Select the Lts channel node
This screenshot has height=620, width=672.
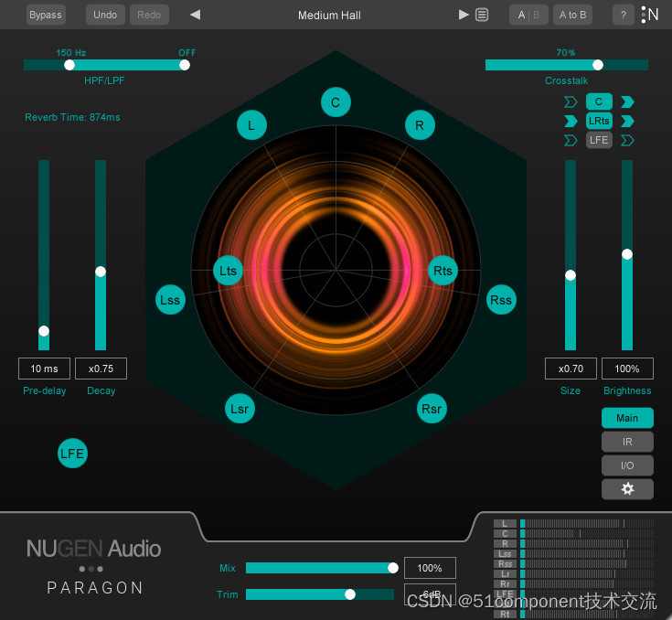228,271
